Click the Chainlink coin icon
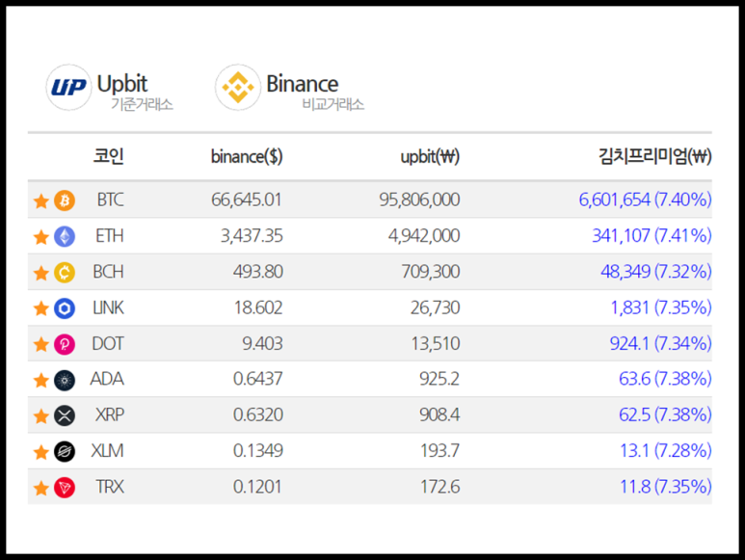Viewport: 745px width, 560px height. click(65, 308)
